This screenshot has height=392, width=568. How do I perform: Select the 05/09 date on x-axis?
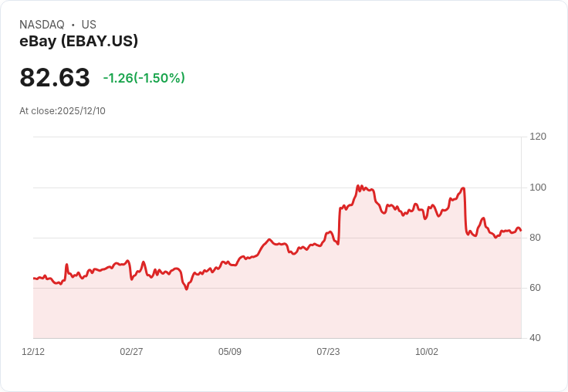230,352
